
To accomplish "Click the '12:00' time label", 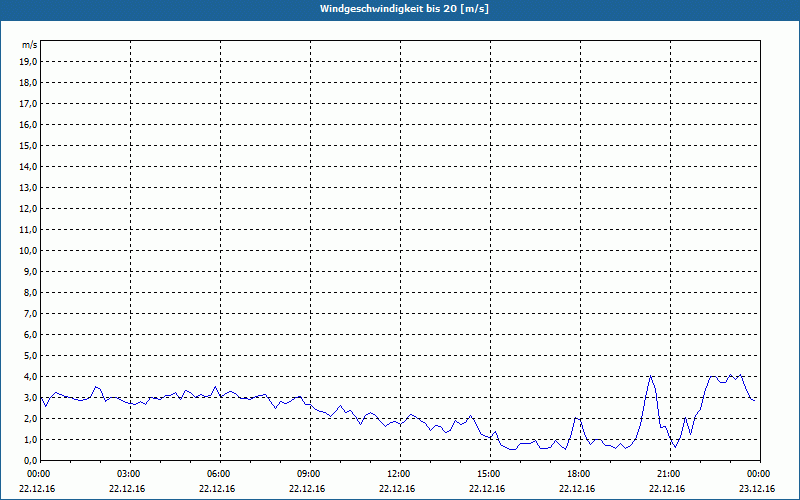I will (x=400, y=474).
